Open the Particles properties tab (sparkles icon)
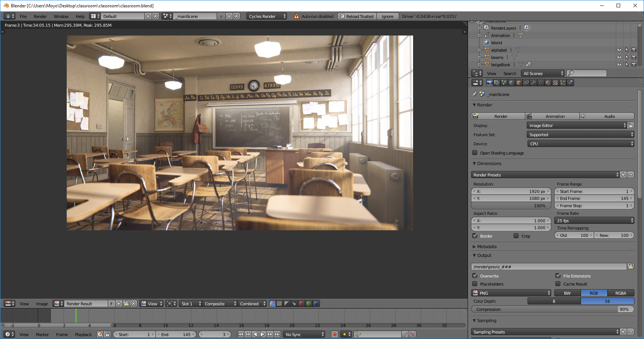This screenshot has height=339, width=644. (563, 83)
